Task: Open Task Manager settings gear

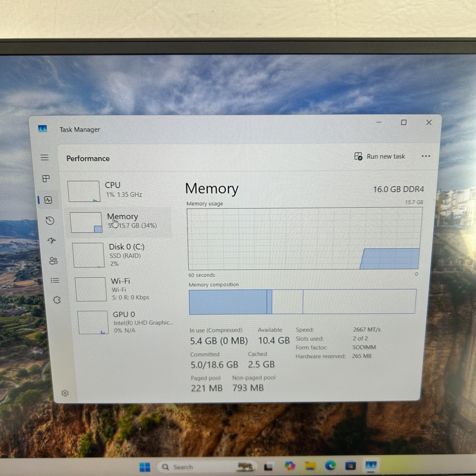Action: click(x=65, y=393)
